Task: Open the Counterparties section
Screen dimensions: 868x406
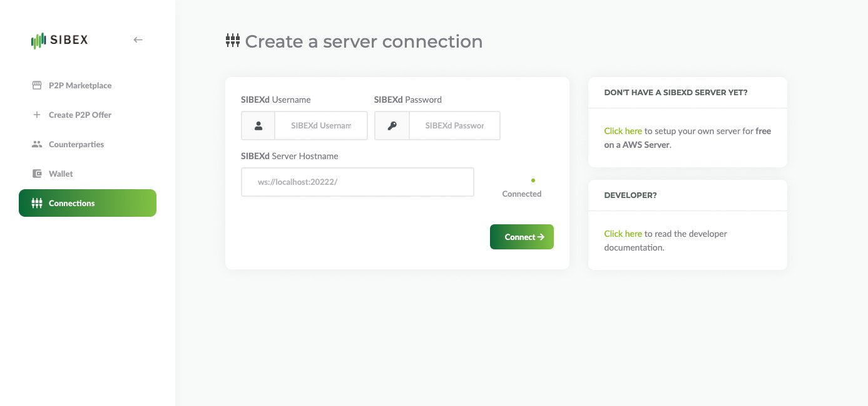Action: point(76,144)
